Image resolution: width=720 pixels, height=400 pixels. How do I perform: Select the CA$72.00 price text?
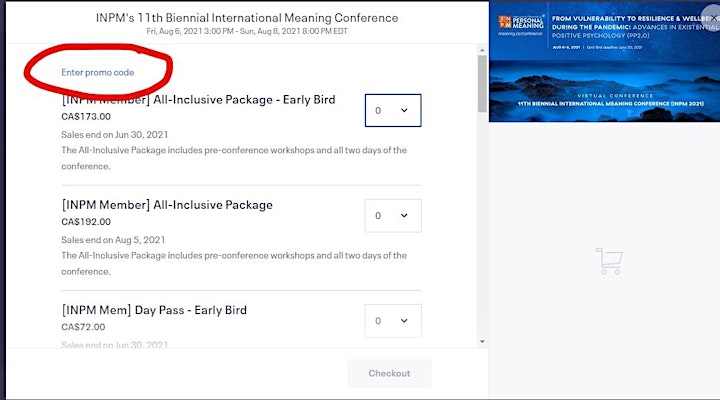[x=83, y=327]
